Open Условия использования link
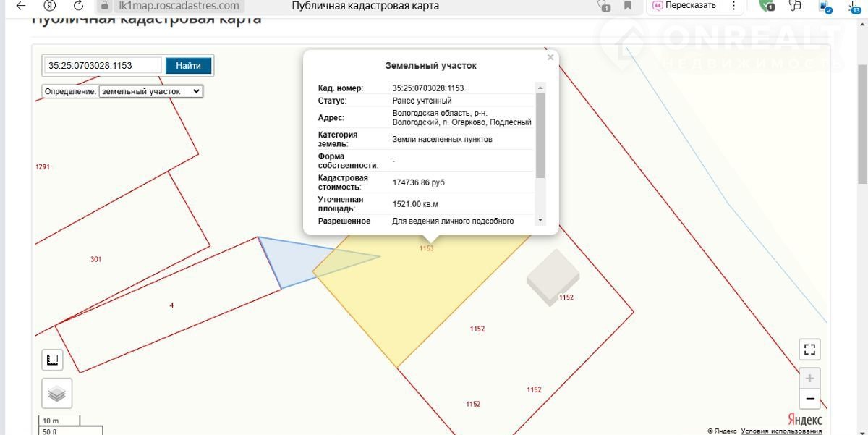This screenshot has width=868, height=435. pyautogui.click(x=781, y=431)
